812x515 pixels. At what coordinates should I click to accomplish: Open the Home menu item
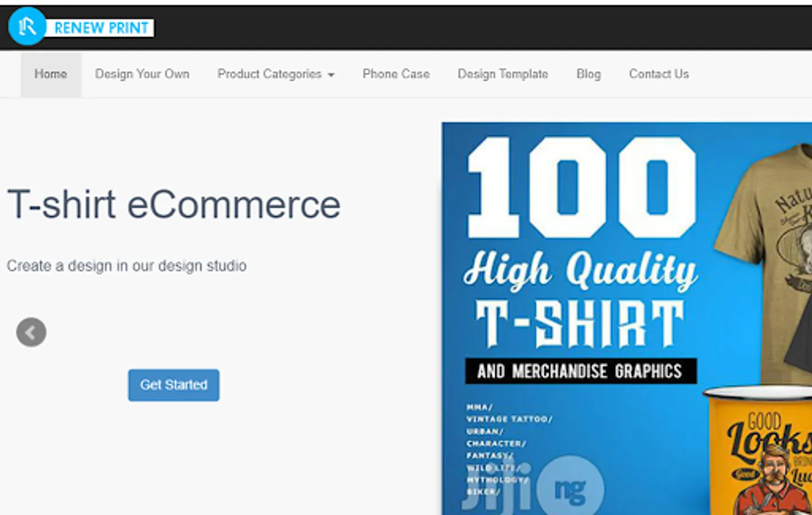51,74
